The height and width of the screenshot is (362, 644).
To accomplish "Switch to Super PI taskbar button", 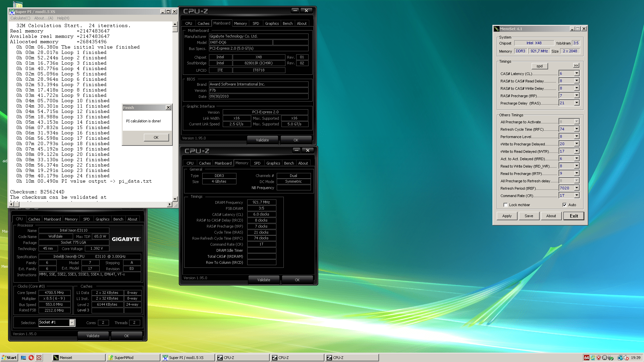I will point(188,358).
